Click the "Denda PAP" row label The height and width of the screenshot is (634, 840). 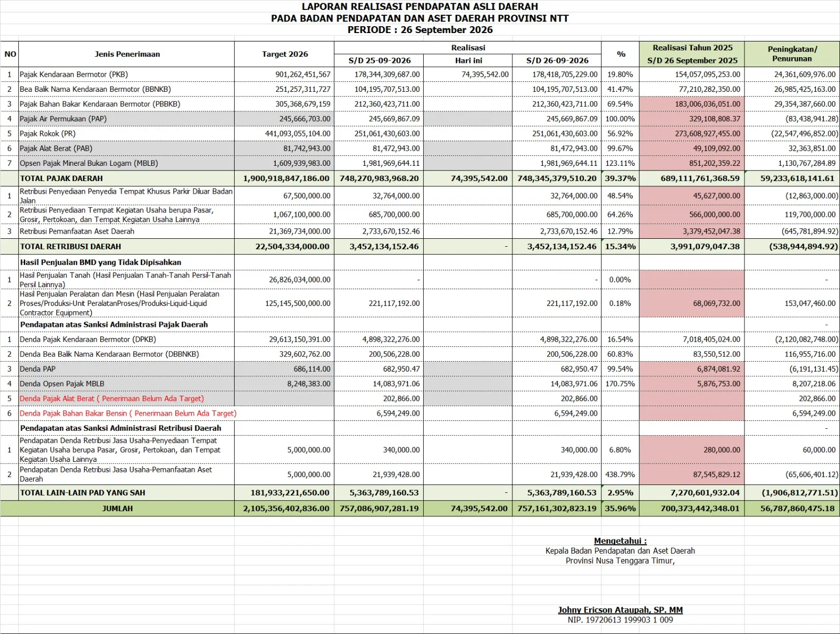[38, 369]
